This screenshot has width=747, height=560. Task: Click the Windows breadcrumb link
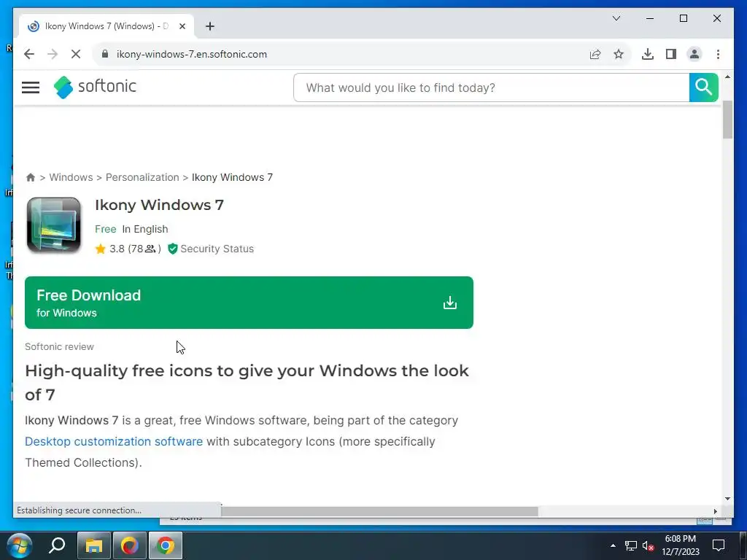(71, 177)
